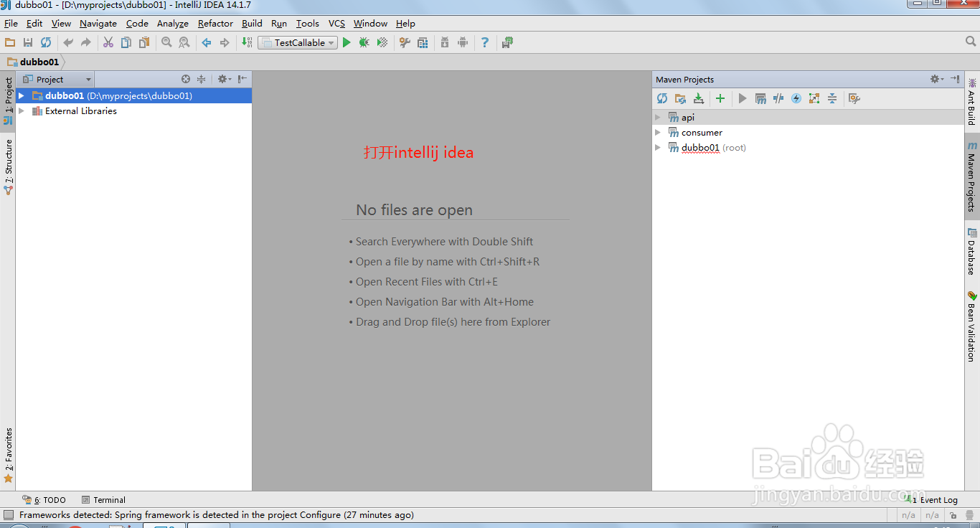Expand api Maven module
Image resolution: width=980 pixels, height=528 pixels.
click(658, 117)
